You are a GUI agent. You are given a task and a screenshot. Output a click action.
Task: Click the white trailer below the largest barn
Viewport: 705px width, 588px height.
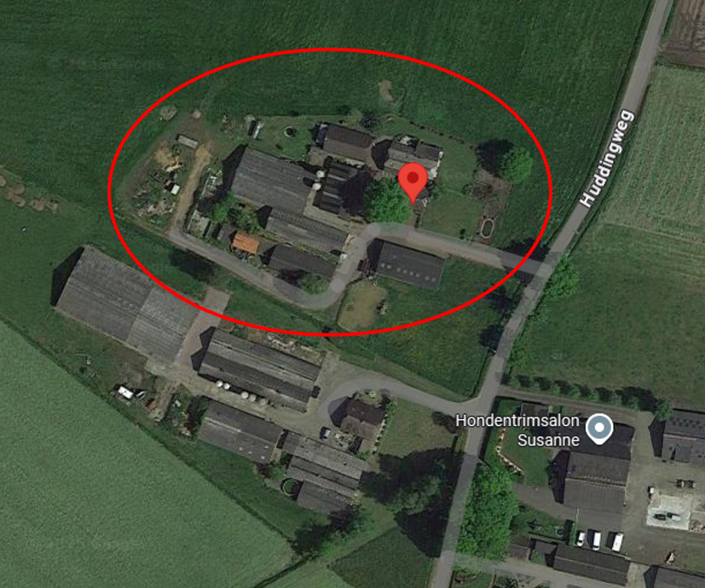(x=125, y=393)
